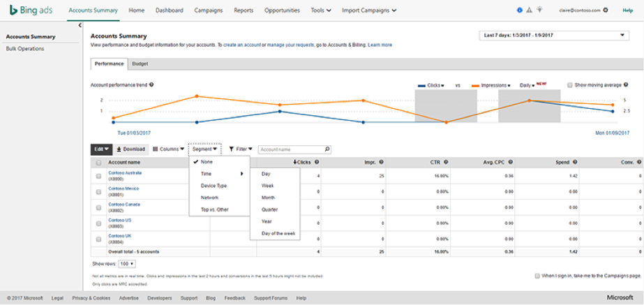
Task: Open the blue info notification icon
Action: (520, 10)
